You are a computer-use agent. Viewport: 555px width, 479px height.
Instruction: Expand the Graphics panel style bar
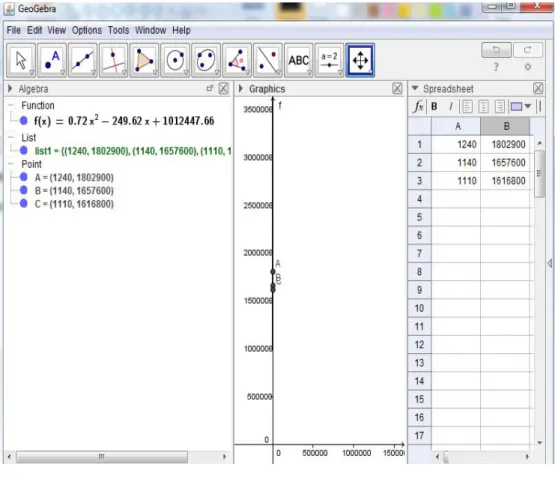(241, 89)
